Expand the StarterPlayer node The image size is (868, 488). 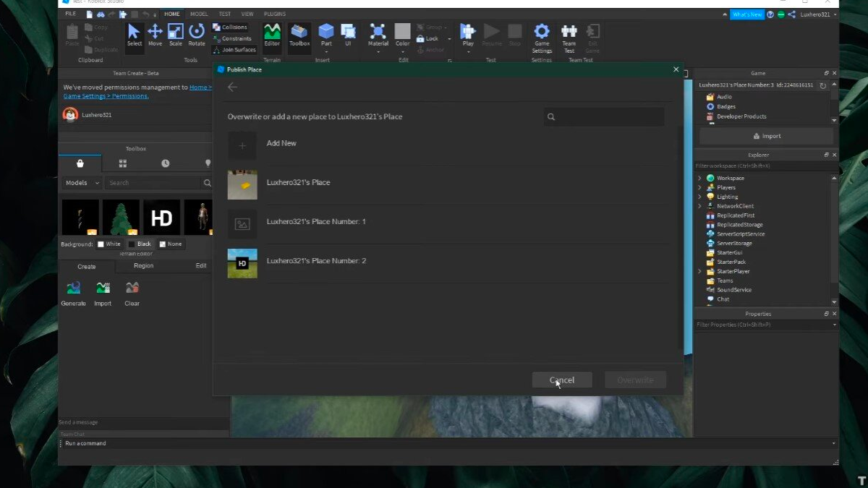pyautogui.click(x=699, y=271)
